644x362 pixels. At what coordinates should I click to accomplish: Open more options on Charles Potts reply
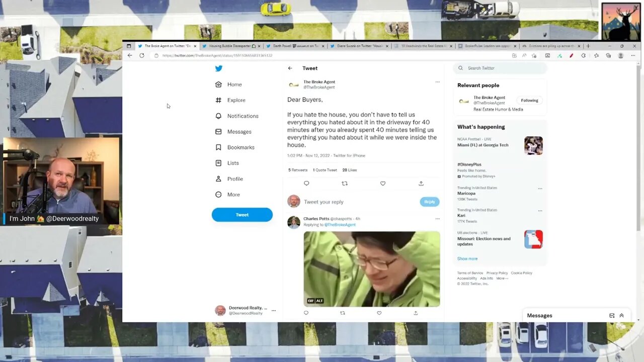[437, 219]
